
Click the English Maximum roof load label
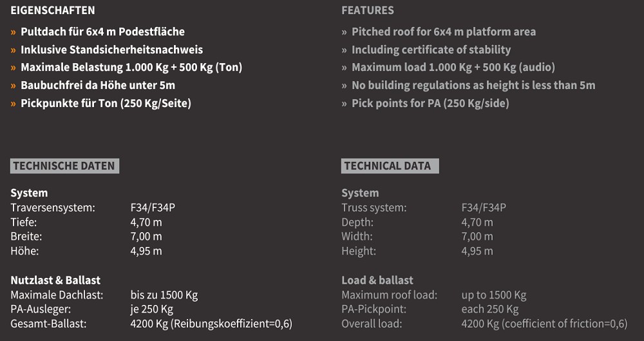(390, 295)
